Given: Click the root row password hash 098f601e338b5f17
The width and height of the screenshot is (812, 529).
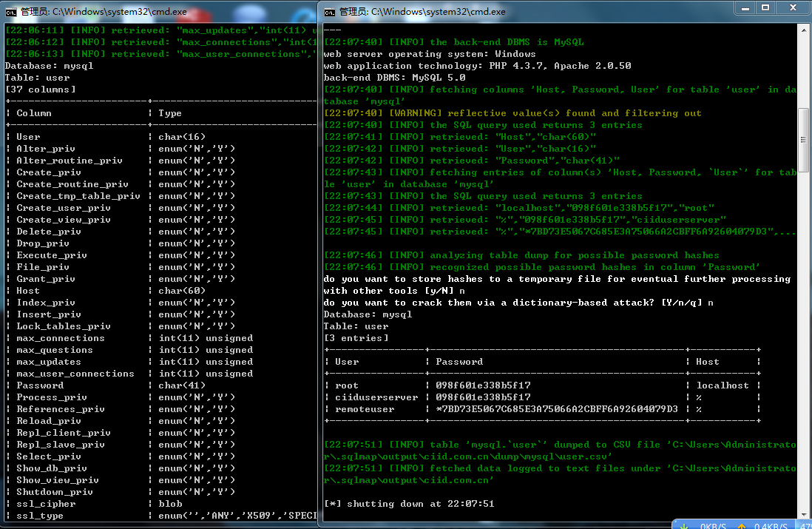Looking at the screenshot, I should point(483,385).
